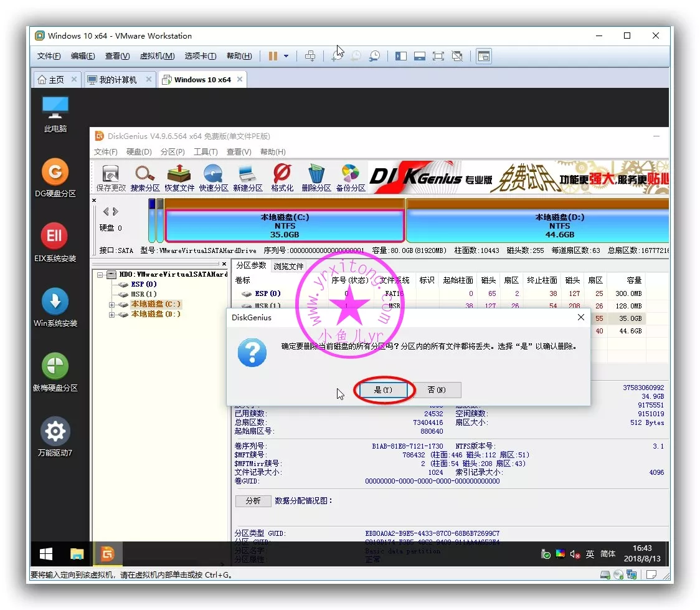Screen dimensions: 700x610
Task: Open VMware 文件(F) menu
Action: [x=49, y=56]
